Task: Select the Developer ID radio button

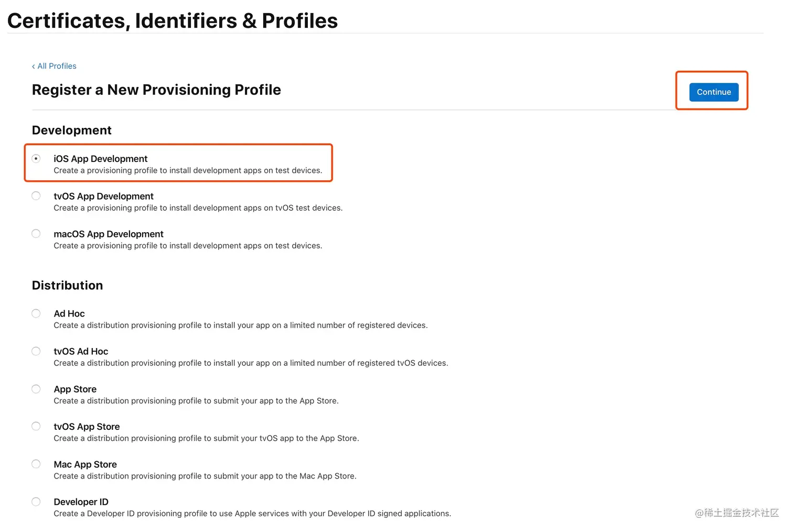Action: [36, 502]
